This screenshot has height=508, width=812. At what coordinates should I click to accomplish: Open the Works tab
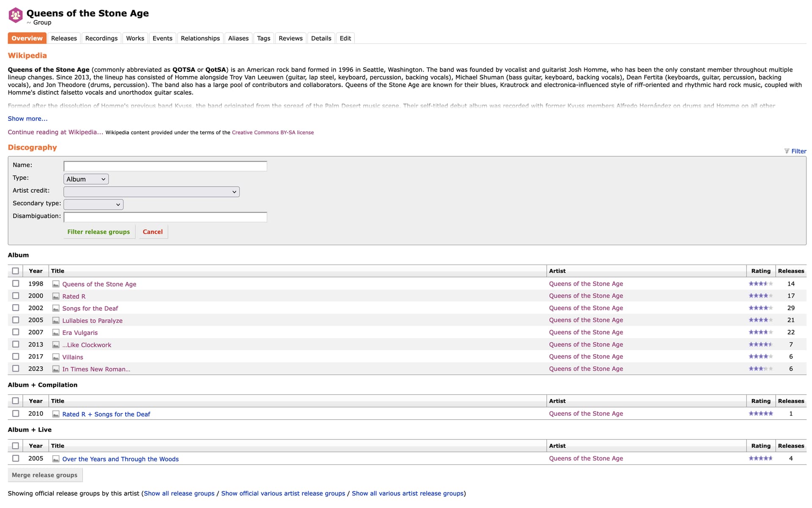click(135, 38)
